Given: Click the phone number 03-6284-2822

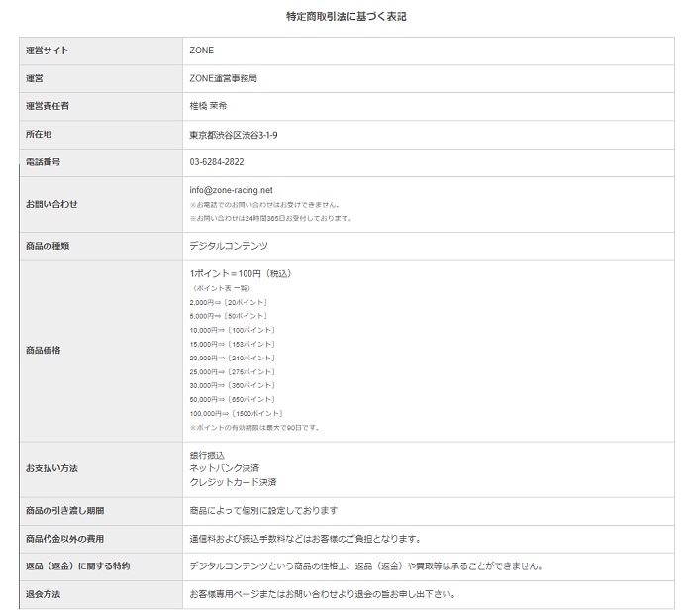Looking at the screenshot, I should click(217, 161).
